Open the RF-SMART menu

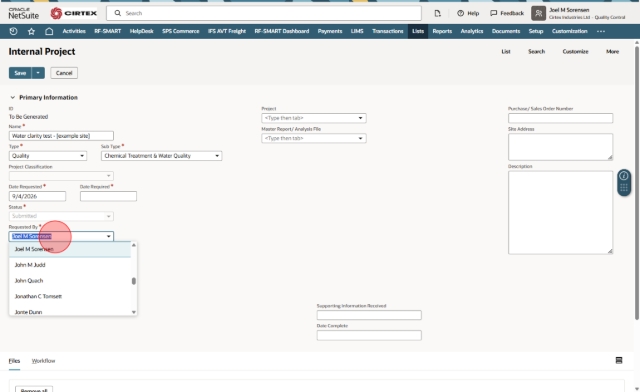108,31
